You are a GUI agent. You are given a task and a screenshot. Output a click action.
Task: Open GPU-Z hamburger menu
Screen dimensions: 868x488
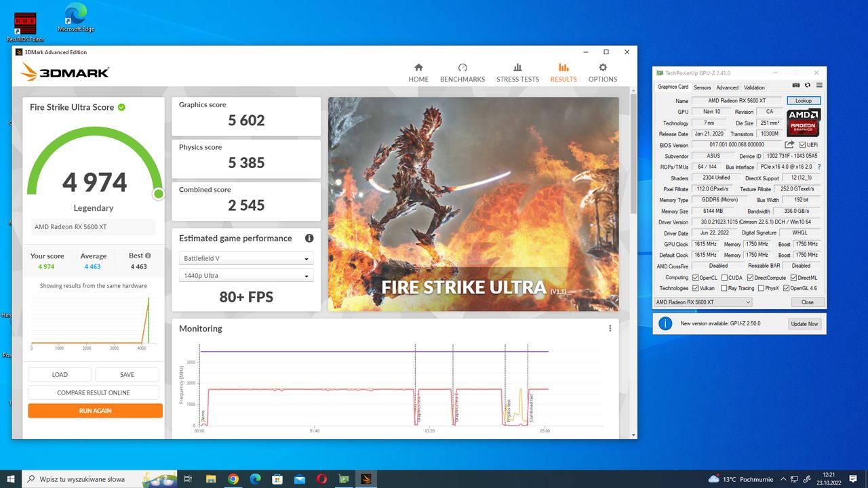(x=819, y=86)
